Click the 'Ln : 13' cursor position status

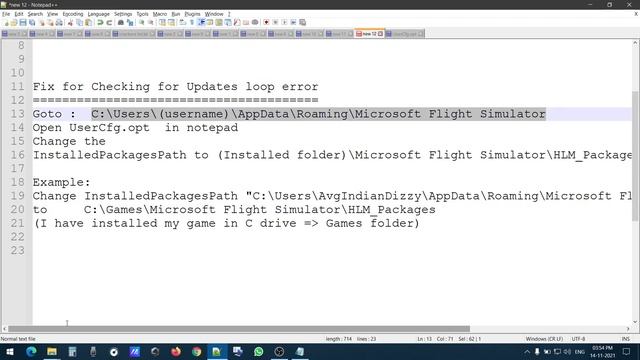(x=424, y=339)
